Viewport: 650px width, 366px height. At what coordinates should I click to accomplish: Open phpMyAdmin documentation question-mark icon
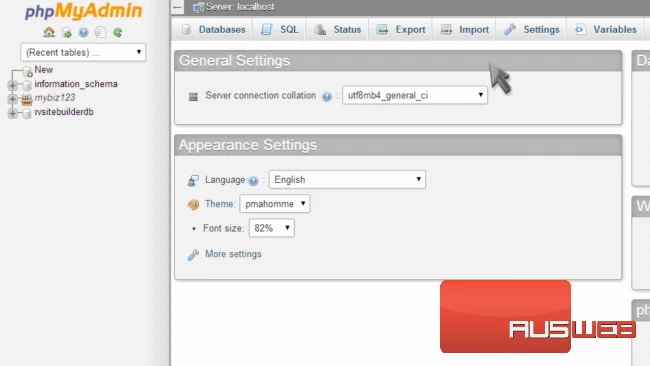(x=83, y=32)
